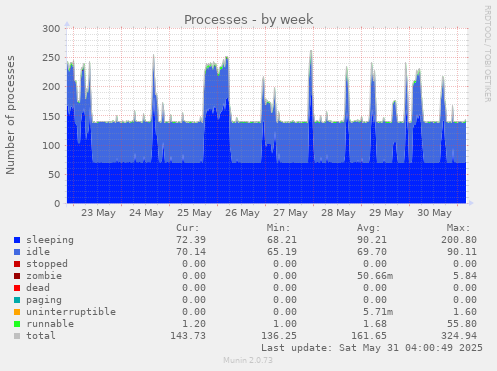Select the 'stopped' legend label

click(x=47, y=264)
